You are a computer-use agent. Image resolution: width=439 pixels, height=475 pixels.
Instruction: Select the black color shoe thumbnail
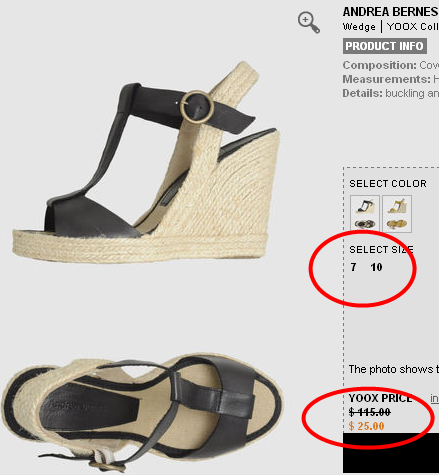pyautogui.click(x=365, y=214)
